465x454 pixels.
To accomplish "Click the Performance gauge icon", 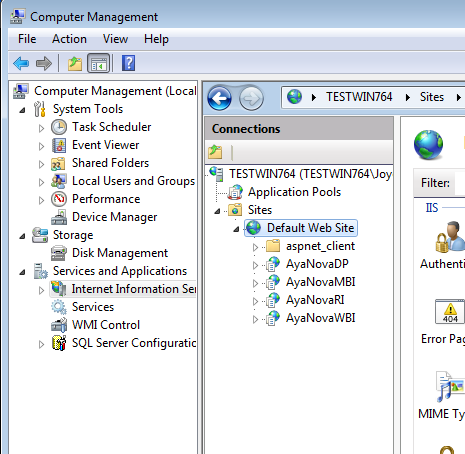I will [x=59, y=199].
